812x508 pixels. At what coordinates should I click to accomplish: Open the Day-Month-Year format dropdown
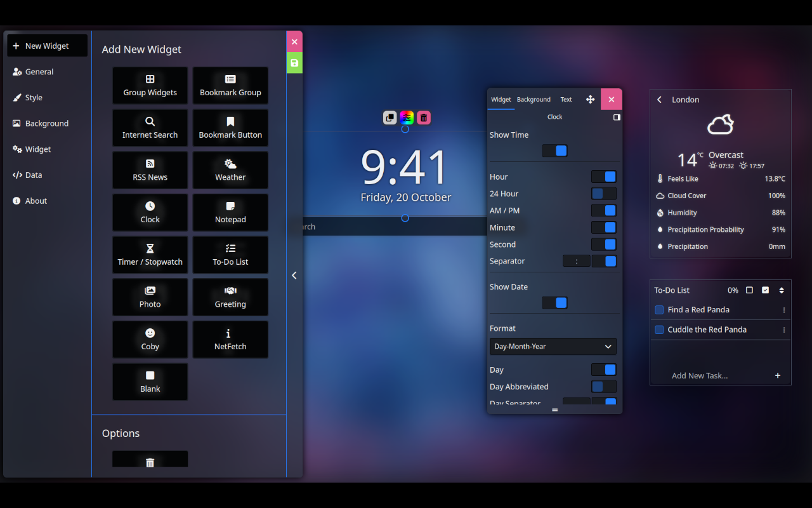tap(553, 347)
